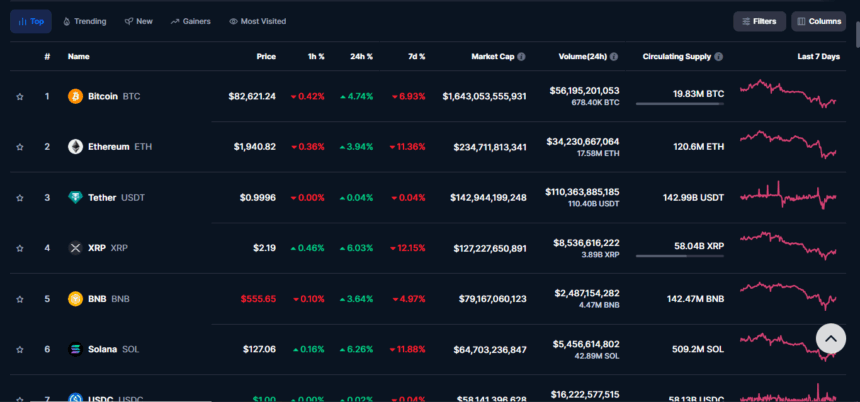This screenshot has width=860, height=402.
Task: Show the Volume(24h) info icon
Action: [x=614, y=56]
